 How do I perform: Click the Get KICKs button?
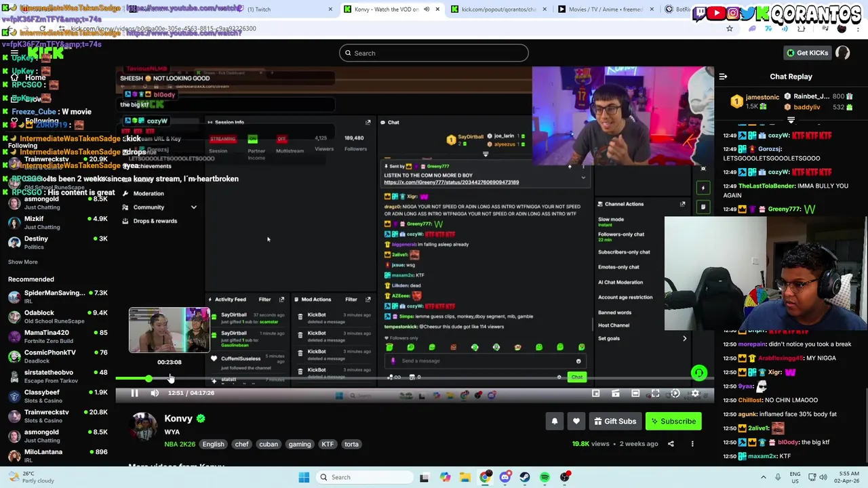pyautogui.click(x=807, y=53)
